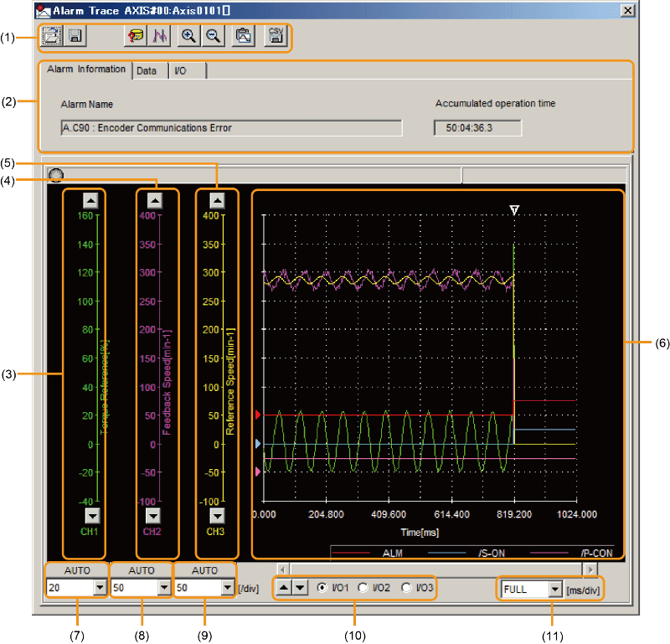Screen dimensions: 670x644
Task: Click the floppy disk save icon
Action: [x=75, y=37]
